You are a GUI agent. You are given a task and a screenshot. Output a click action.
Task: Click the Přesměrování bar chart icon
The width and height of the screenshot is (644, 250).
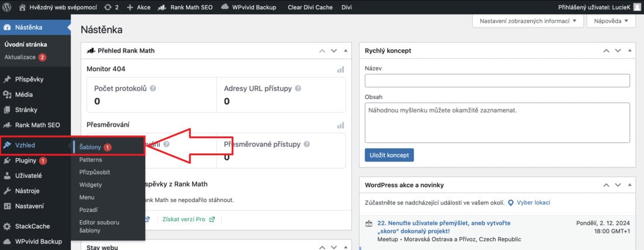pos(341,125)
